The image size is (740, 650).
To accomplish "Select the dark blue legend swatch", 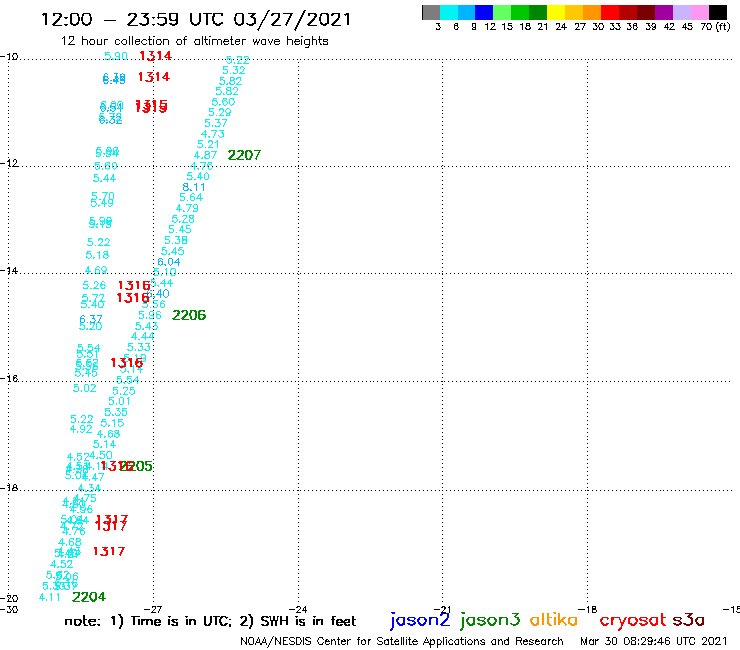I will pos(484,12).
